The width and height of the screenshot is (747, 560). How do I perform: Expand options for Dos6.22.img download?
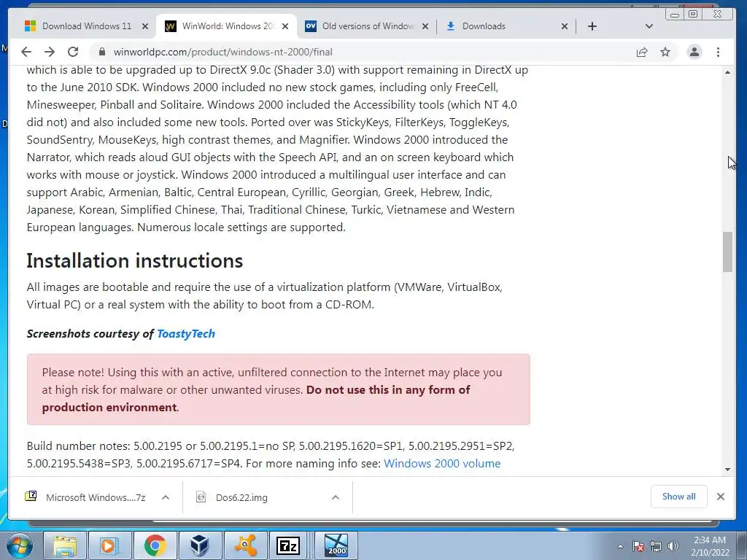(x=336, y=497)
